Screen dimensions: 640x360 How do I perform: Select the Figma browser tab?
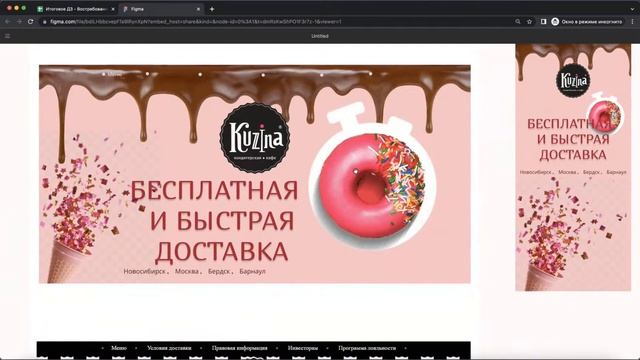162,9
